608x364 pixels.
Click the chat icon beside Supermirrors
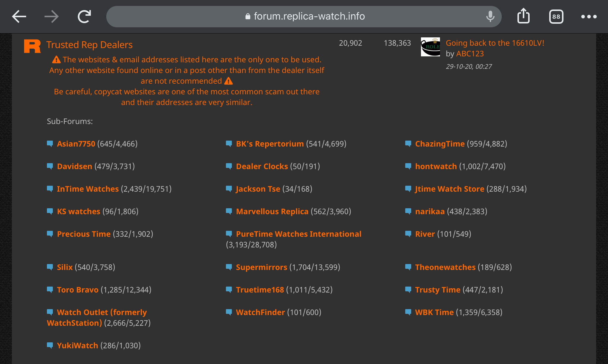pos(229,267)
